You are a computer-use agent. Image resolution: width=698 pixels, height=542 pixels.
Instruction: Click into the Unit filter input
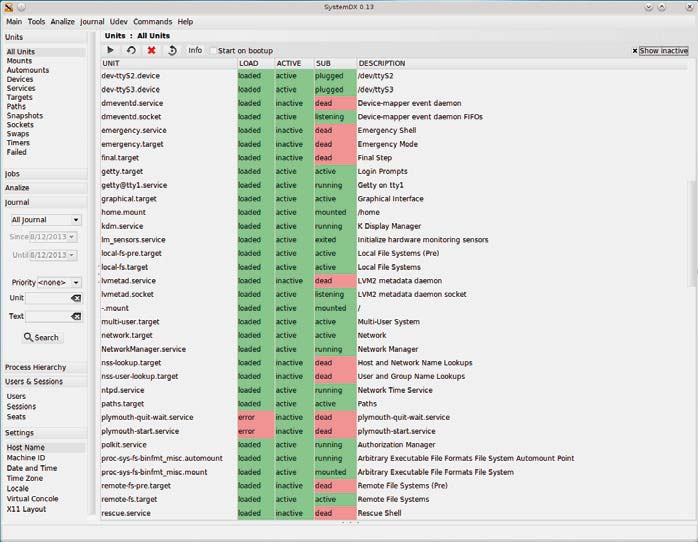click(x=48, y=298)
